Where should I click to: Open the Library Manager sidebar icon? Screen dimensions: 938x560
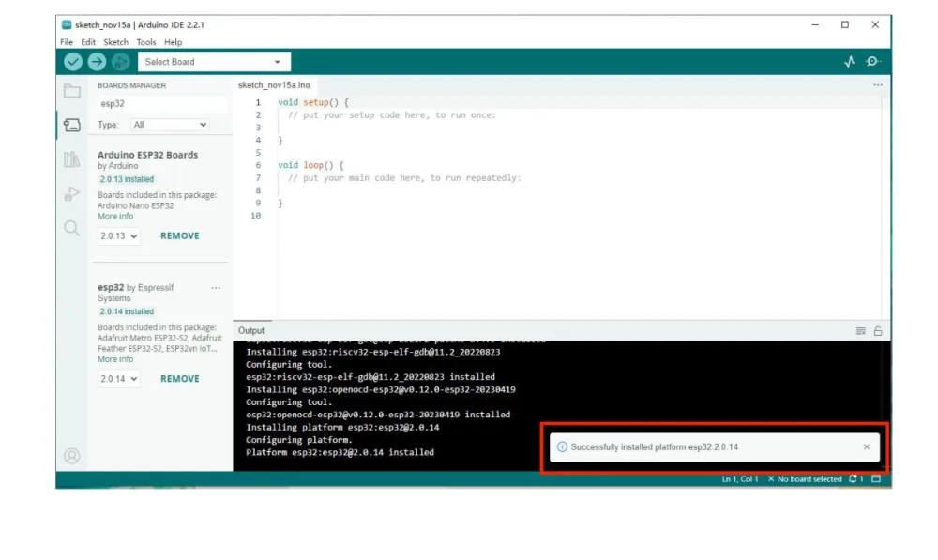72,159
